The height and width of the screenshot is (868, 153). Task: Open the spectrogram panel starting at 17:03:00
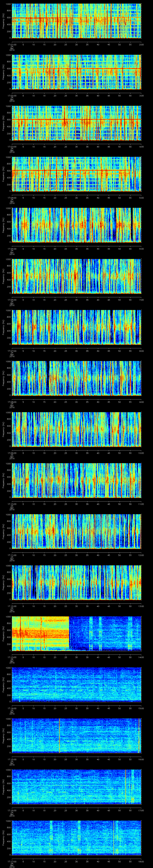(77, 123)
